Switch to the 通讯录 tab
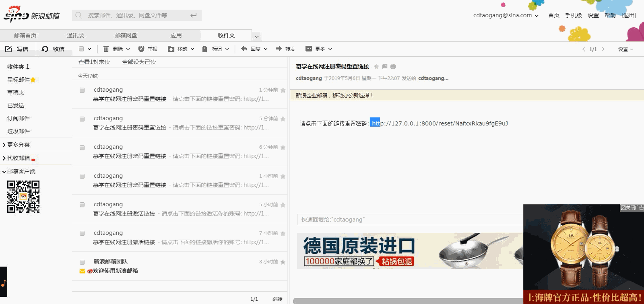Screen dimensions: 644x304 coord(75,35)
